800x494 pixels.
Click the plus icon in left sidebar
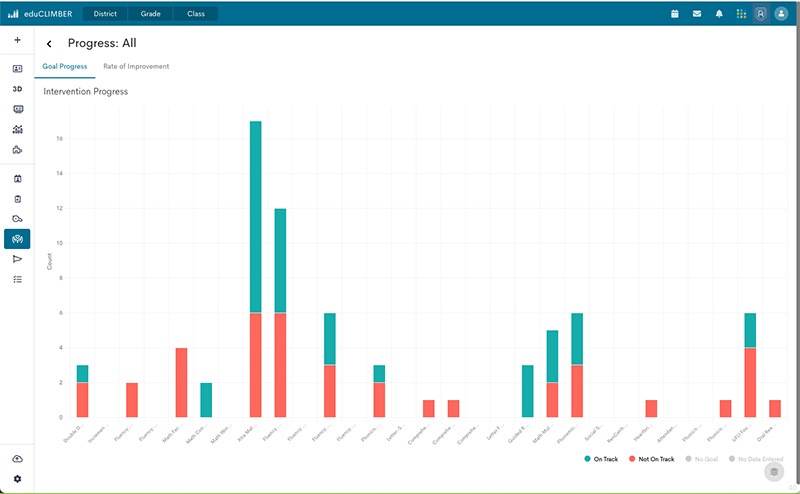click(17, 40)
